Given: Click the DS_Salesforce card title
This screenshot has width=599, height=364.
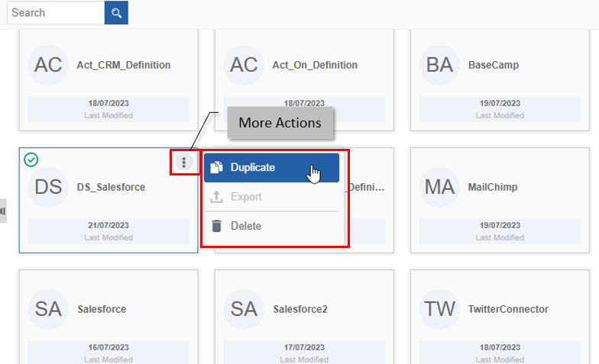Looking at the screenshot, I should coord(112,187).
